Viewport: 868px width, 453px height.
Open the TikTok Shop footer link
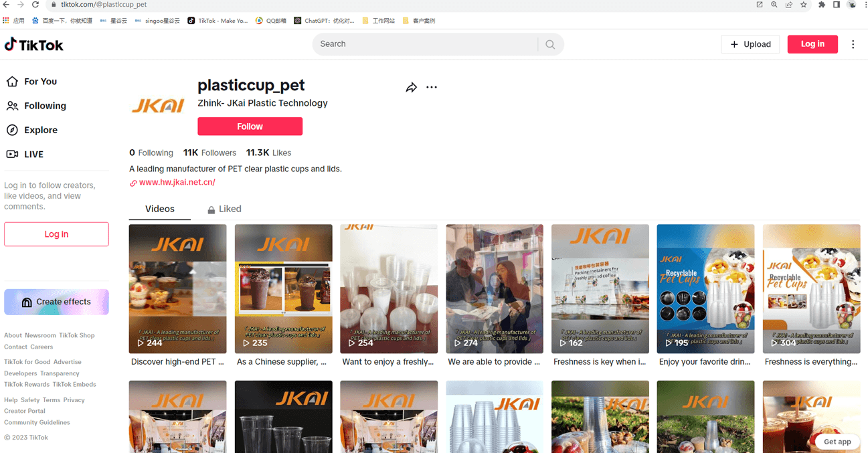(x=77, y=336)
